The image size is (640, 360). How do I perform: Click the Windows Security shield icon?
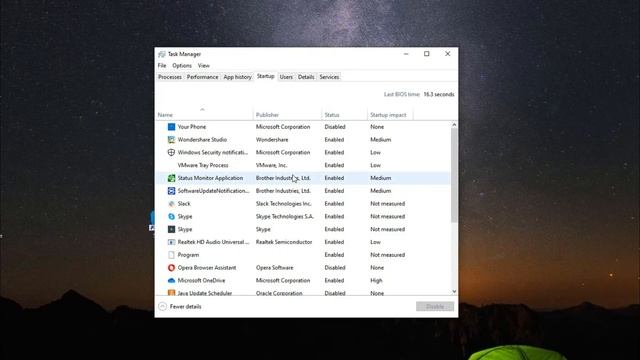click(x=171, y=152)
